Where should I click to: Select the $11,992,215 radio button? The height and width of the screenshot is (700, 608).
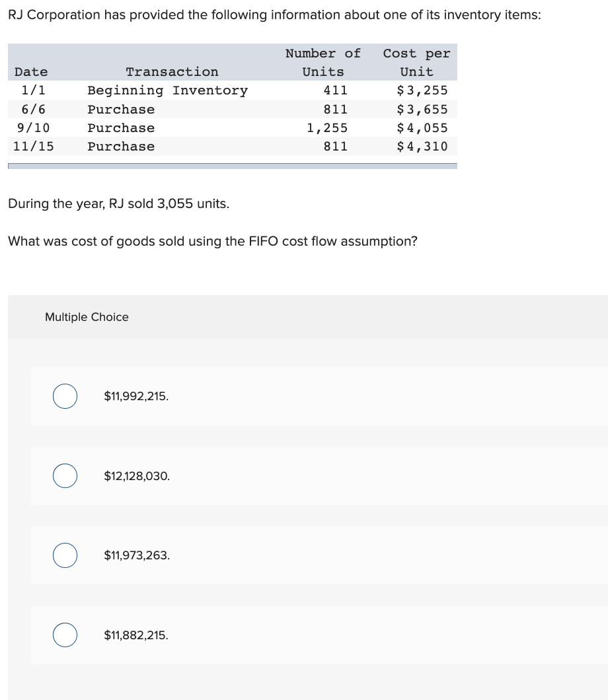pos(65,396)
